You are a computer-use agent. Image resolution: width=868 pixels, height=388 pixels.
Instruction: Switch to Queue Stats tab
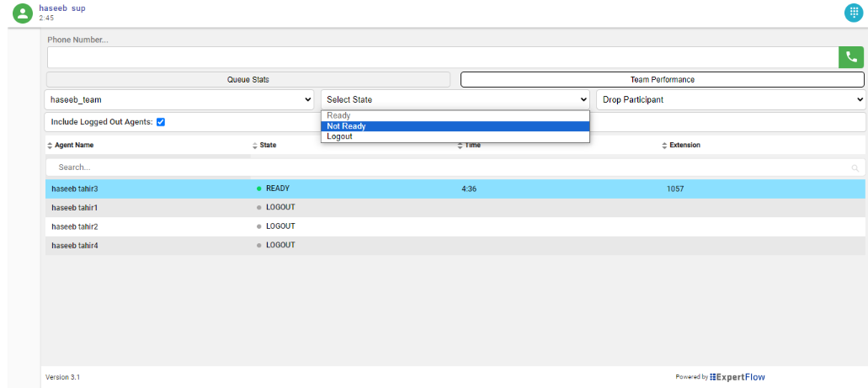point(248,80)
